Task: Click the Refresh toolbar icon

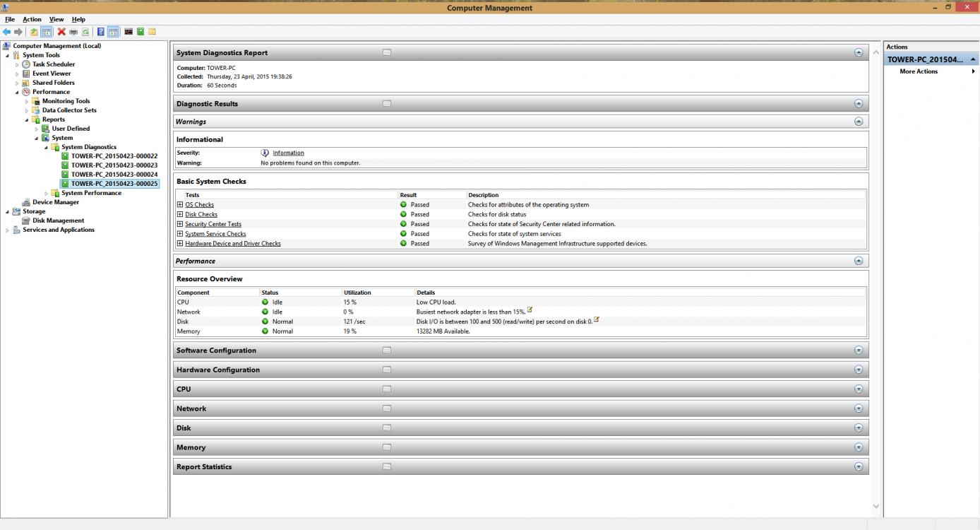Action: [85, 32]
